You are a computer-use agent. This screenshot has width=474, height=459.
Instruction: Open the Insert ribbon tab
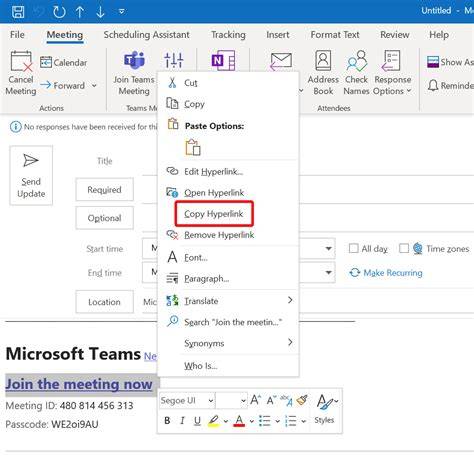click(x=278, y=35)
